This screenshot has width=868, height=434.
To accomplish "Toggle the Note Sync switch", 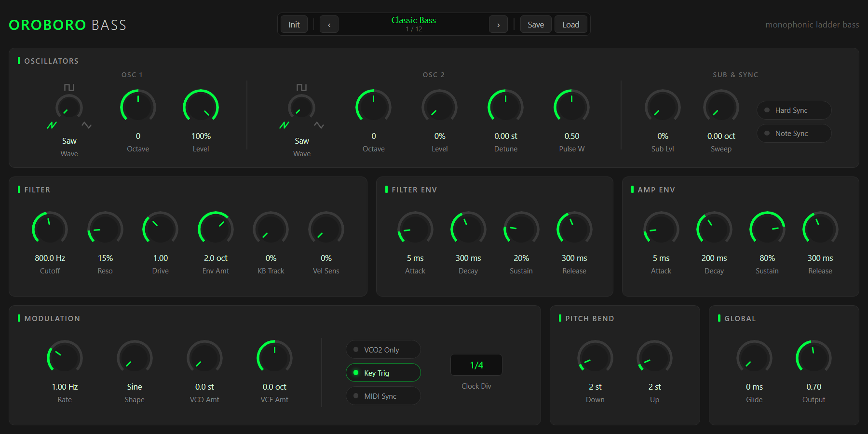I will (x=794, y=133).
